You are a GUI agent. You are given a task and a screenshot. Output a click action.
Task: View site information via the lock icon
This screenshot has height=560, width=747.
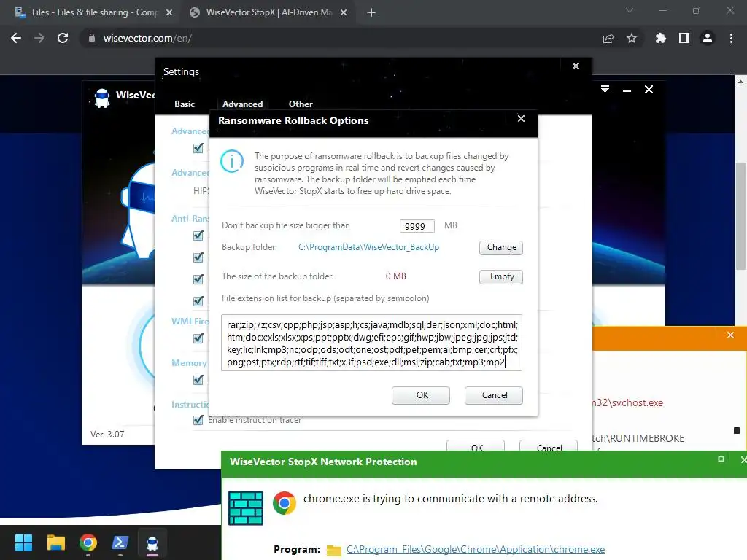(x=91, y=38)
